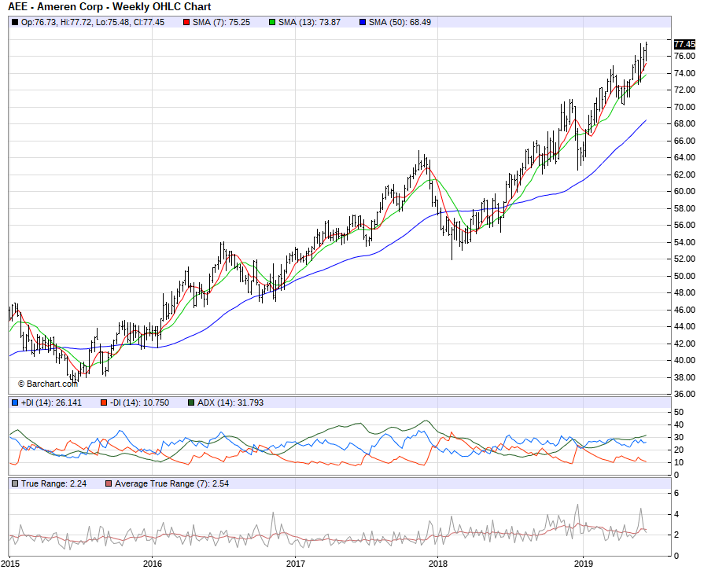Click the 54.00 price axis label
The image size is (704, 588).
point(684,242)
